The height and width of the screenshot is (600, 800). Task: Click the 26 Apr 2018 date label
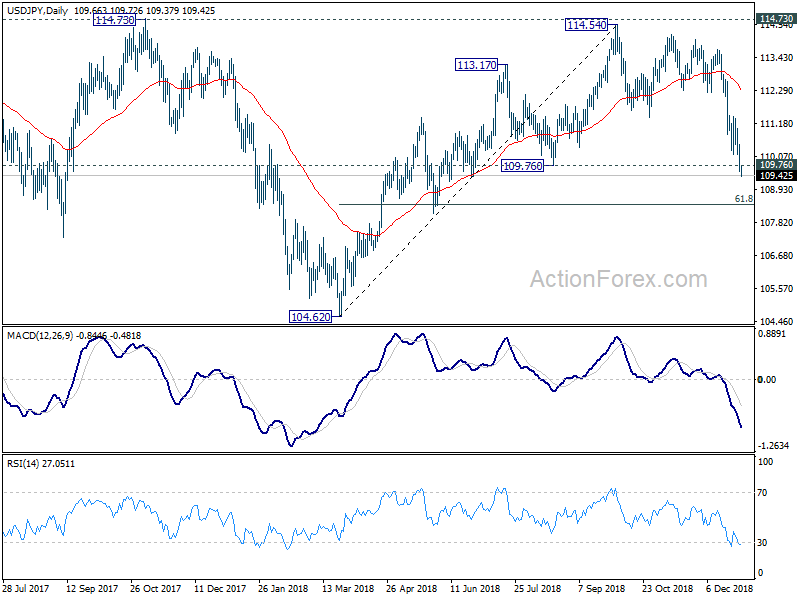click(412, 588)
